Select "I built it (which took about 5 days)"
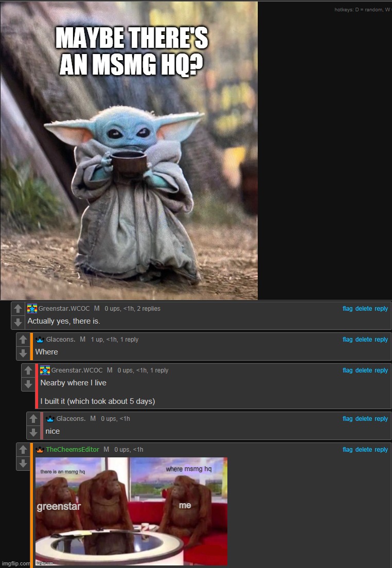This screenshot has height=568, width=392. pos(97,401)
